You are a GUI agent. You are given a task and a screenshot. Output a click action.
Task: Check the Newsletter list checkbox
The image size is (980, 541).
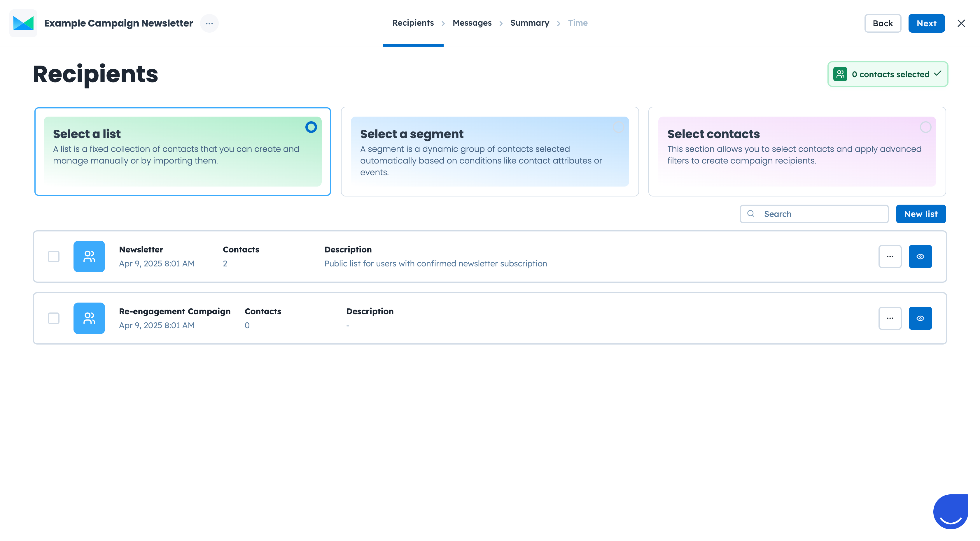click(x=54, y=256)
